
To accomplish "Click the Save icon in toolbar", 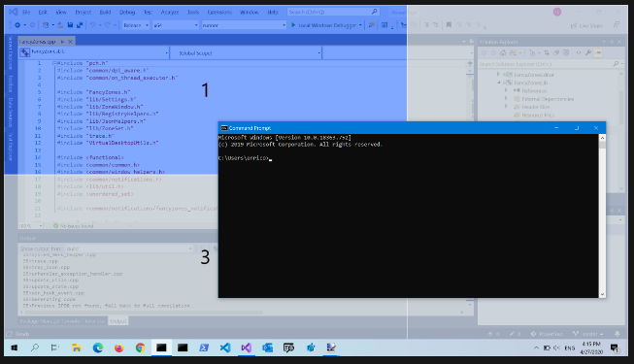I will pos(70,25).
